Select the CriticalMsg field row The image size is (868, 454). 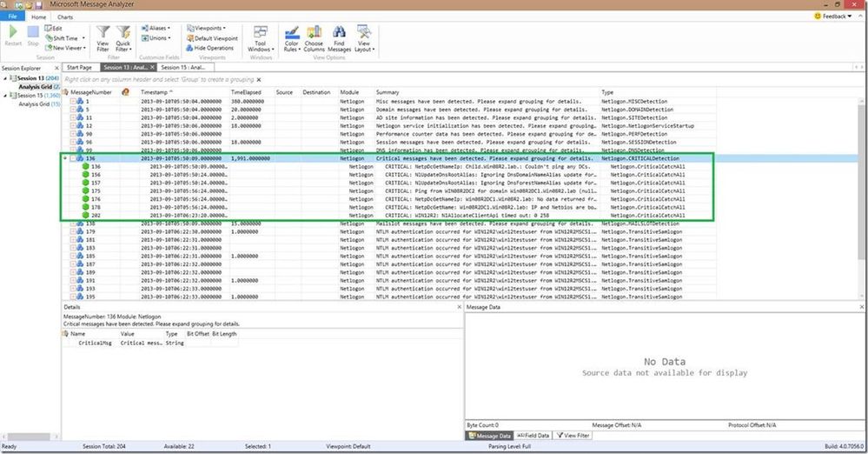(x=150, y=344)
